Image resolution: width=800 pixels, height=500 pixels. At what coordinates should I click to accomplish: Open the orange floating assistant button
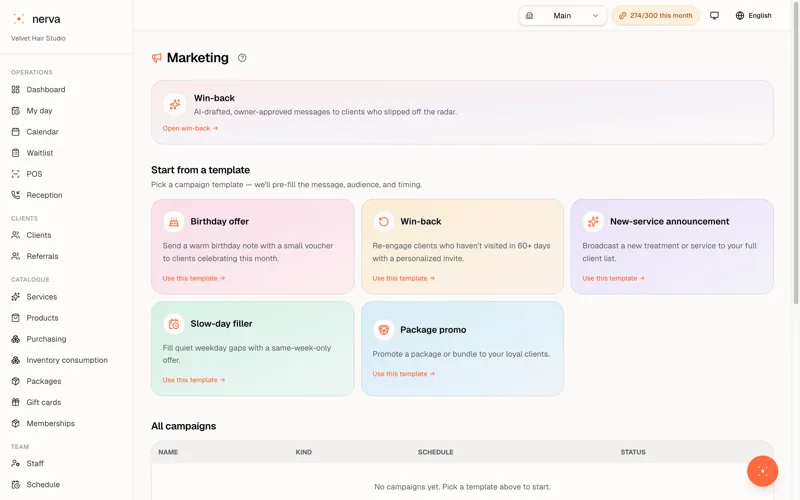point(762,471)
